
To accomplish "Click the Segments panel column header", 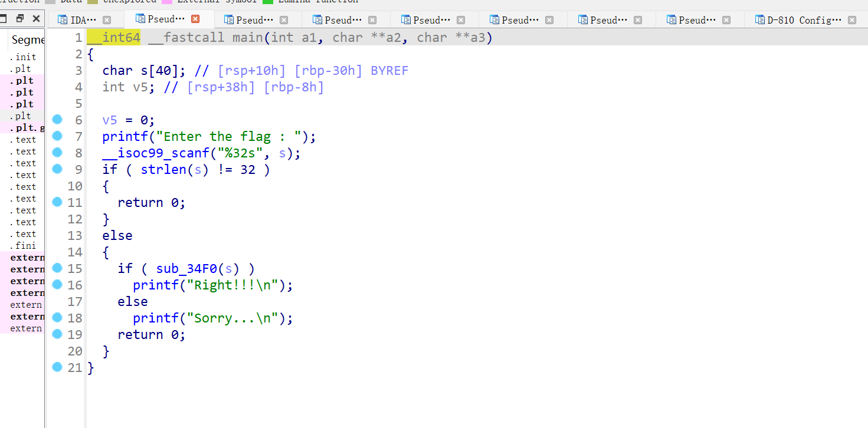I will 27,40.
